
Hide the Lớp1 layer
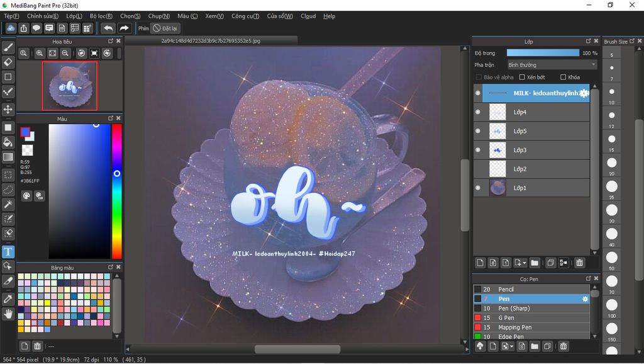click(478, 188)
